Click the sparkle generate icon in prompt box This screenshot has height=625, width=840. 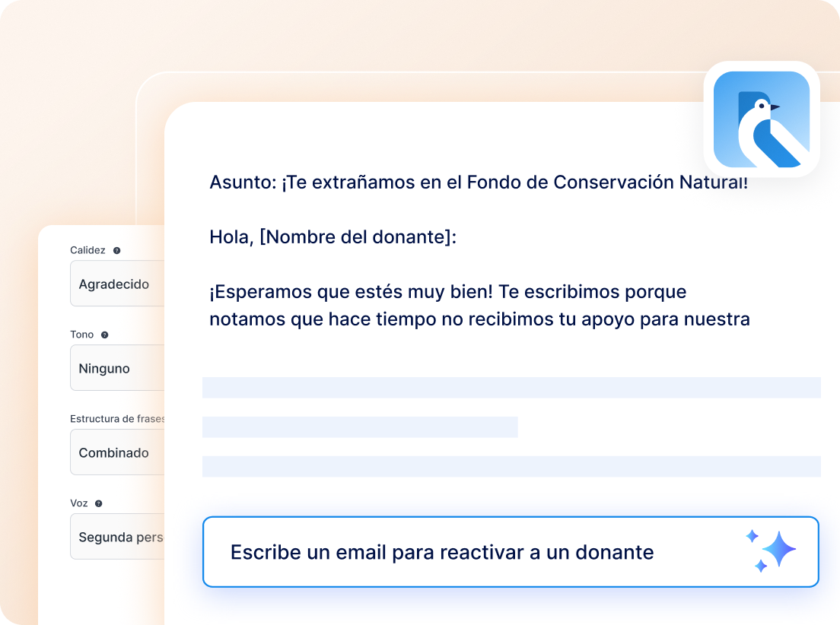pyautogui.click(x=771, y=551)
